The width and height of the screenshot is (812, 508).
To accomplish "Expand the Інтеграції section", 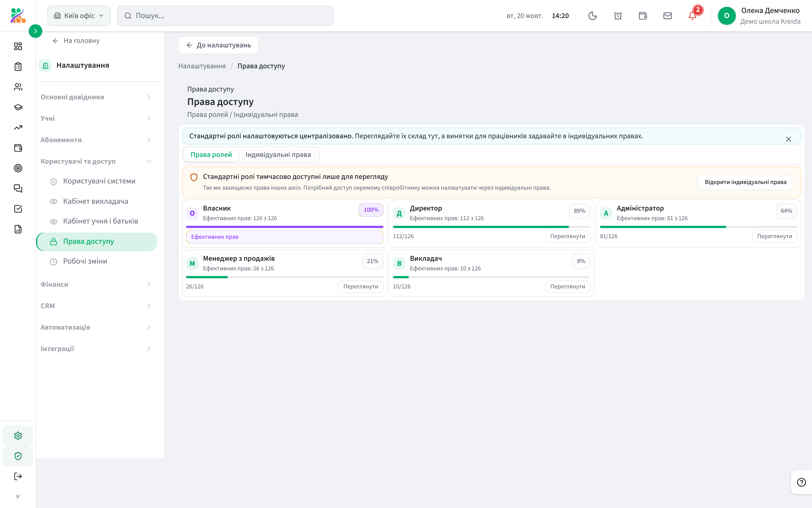I will click(x=96, y=349).
